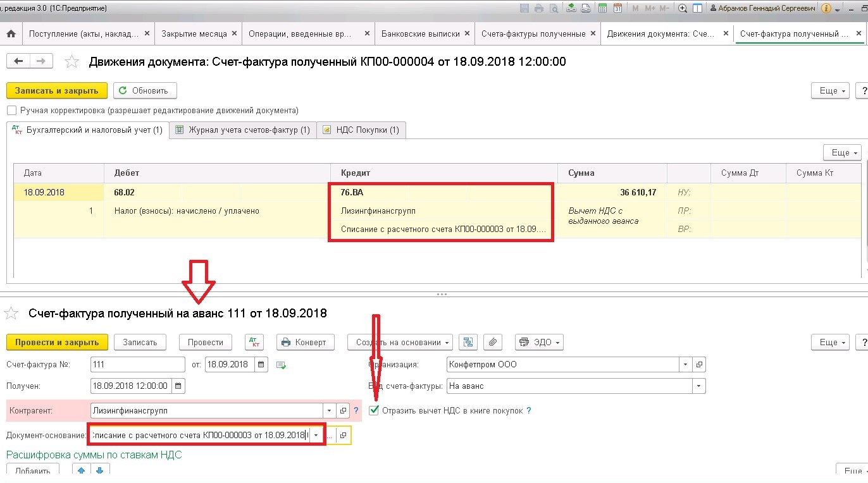Move the row up with the arrow icon

(x=80, y=471)
